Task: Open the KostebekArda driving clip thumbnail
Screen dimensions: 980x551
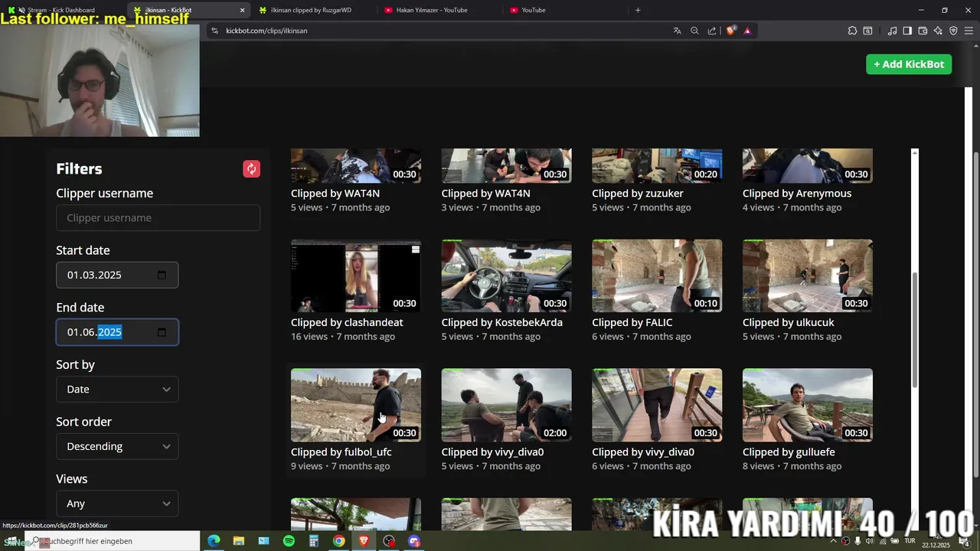Action: coord(507,275)
